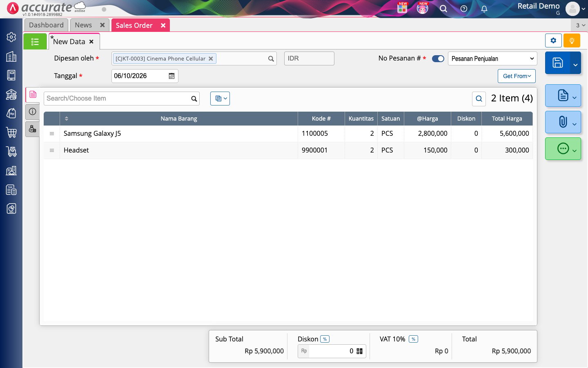Screen dimensions: 588x368
Task: Click the Samsung Galaxy J5 row drag handle
Action: click(x=52, y=134)
